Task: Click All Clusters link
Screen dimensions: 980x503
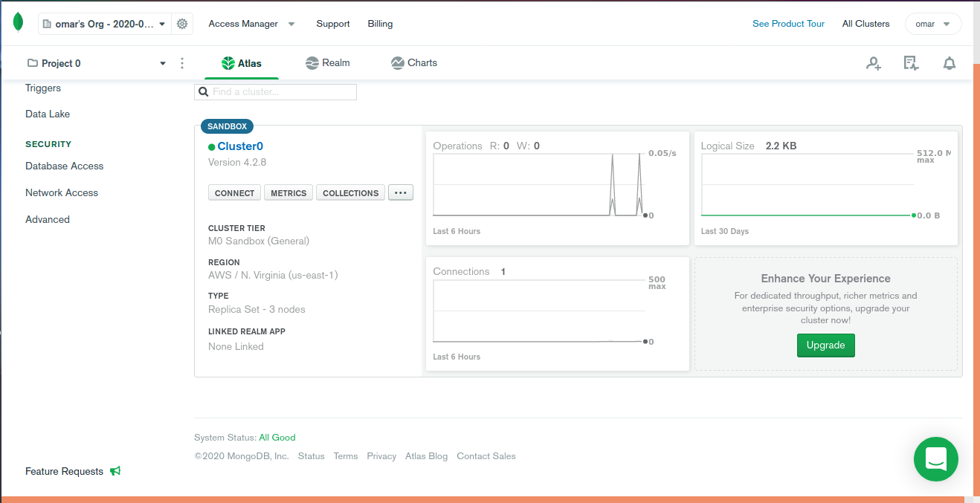Action: click(x=865, y=24)
